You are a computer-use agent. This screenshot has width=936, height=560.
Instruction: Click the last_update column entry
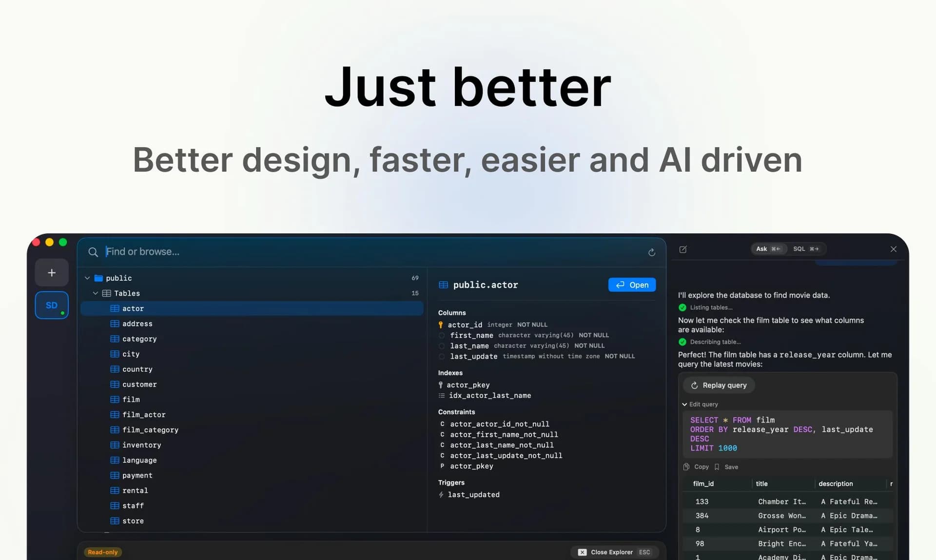(537, 357)
